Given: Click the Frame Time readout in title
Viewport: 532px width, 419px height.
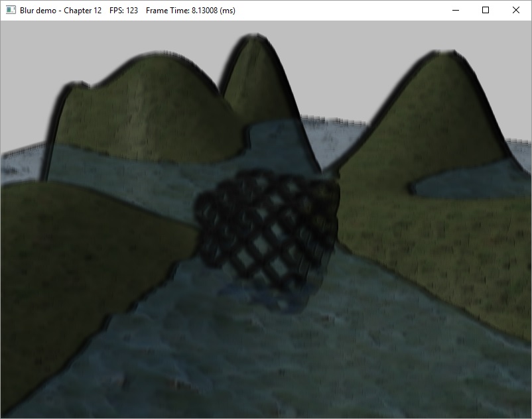Looking at the screenshot, I should point(190,11).
